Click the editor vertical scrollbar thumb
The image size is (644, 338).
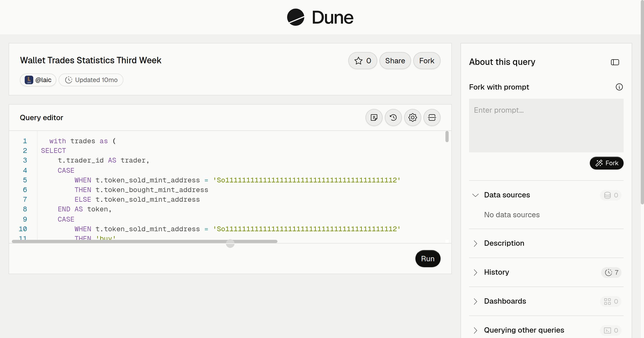click(447, 137)
